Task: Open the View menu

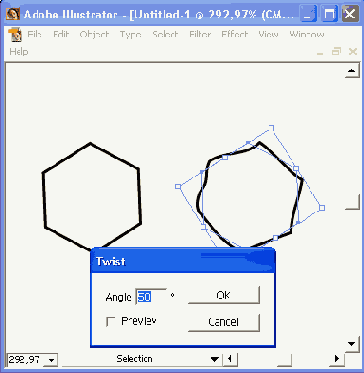Action: click(x=268, y=35)
